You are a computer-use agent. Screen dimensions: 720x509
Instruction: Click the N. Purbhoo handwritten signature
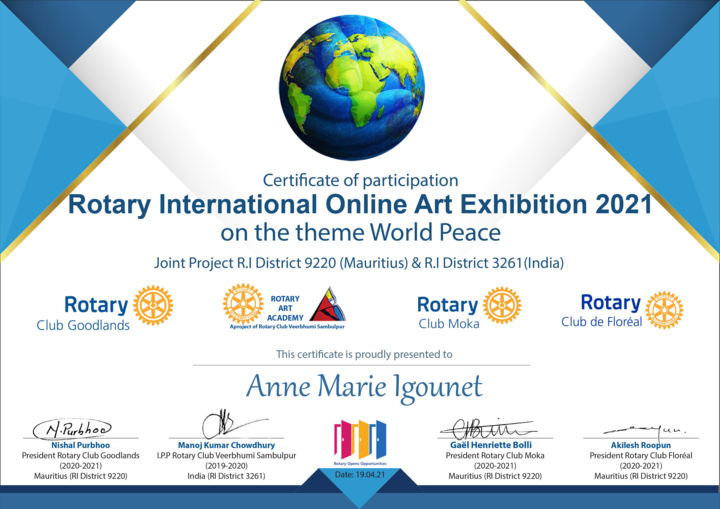pos(72,429)
